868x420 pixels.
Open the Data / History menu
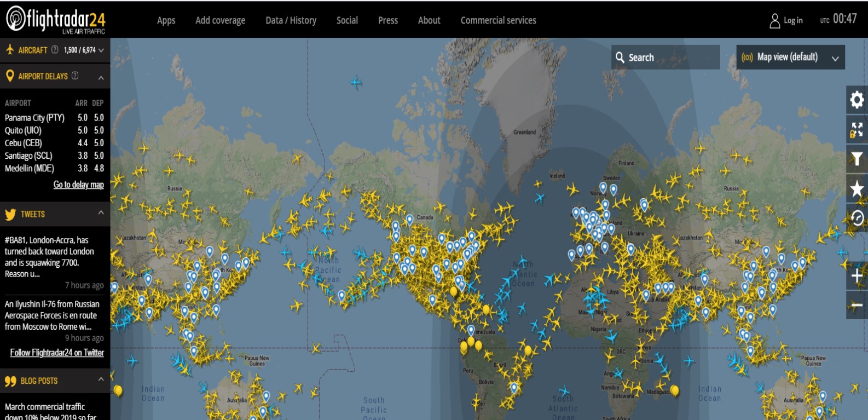[291, 20]
